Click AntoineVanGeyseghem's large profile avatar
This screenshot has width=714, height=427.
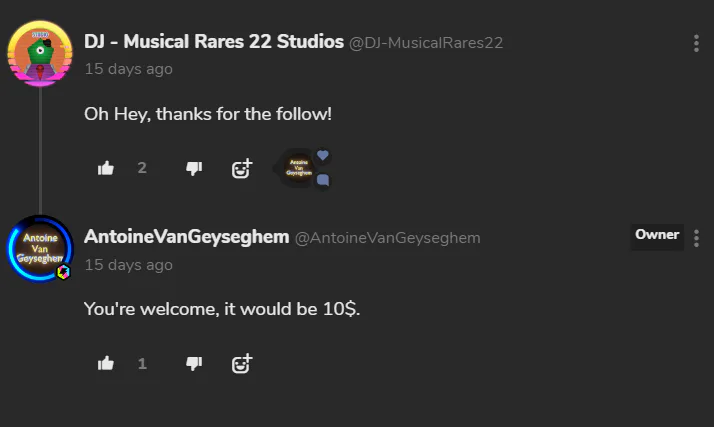click(x=40, y=249)
